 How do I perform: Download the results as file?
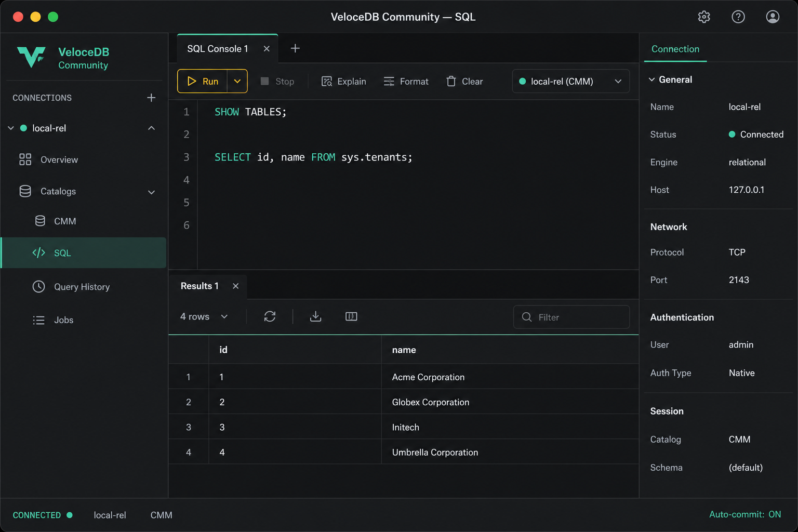click(x=315, y=316)
